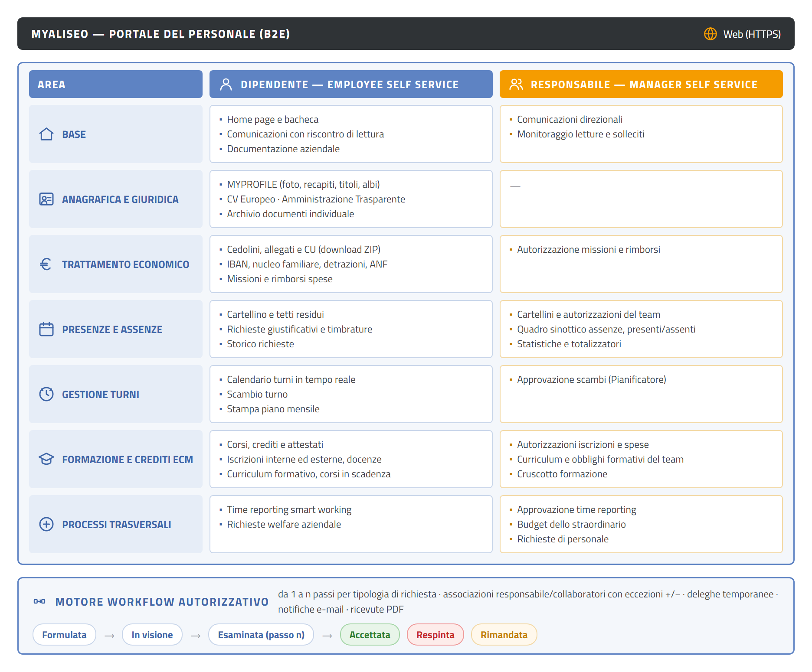Screen dimensions: 812x672
Task: Click the clock icon for Gestione Turni
Action: coord(46,395)
